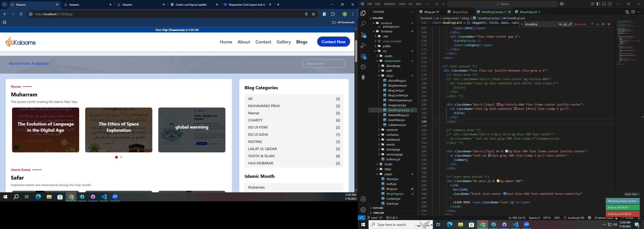Click the bg-blue-300 color swatch in code
This screenshot has width=644, height=229.
[x=506, y=151]
